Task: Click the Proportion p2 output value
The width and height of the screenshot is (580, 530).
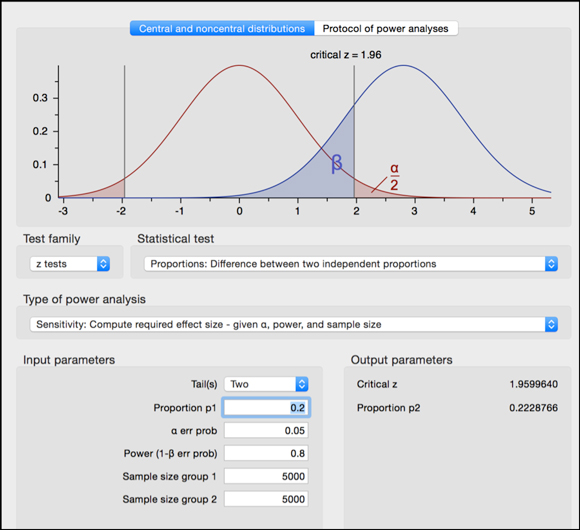Action: point(533,408)
